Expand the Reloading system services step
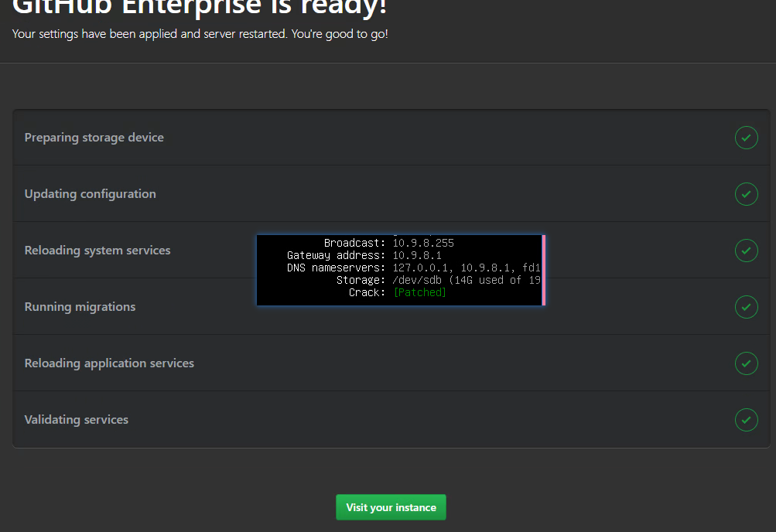776x532 pixels. tap(97, 250)
